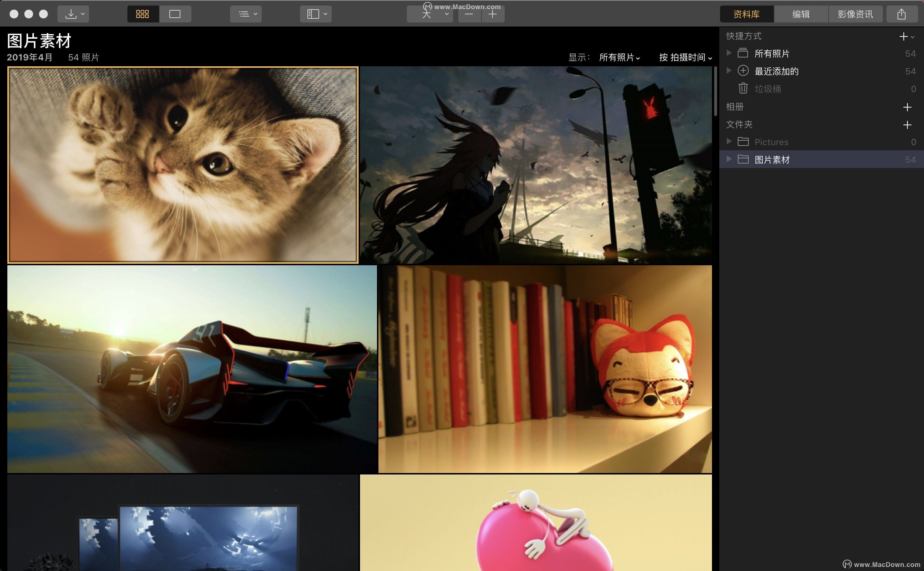Switch to grid thumbnail view
The image size is (924, 571).
[x=142, y=14]
